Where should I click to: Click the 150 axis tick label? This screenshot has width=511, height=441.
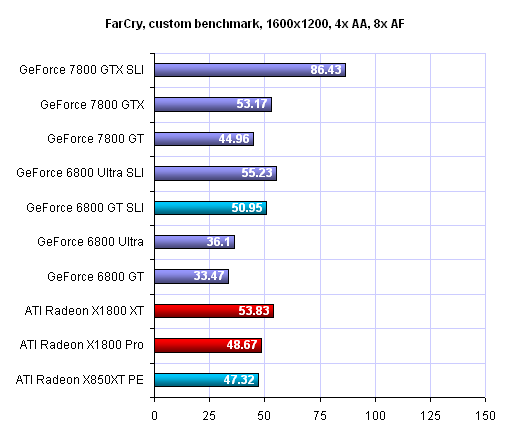485,416
